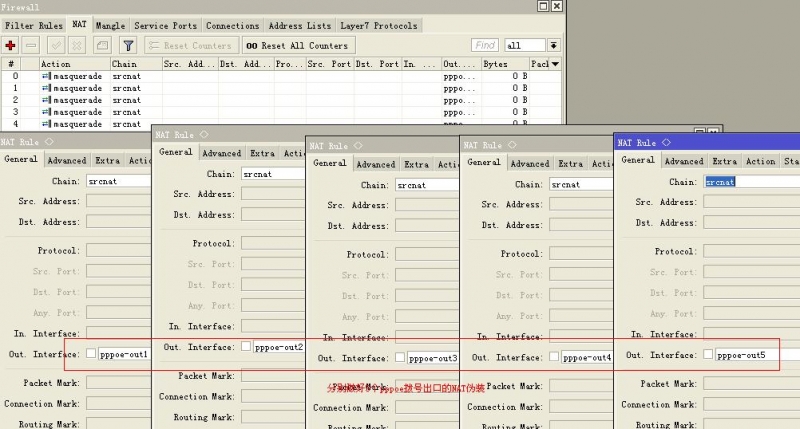The height and width of the screenshot is (429, 800).
Task: Select masquerade rule number 0 row
Action: 281,76
